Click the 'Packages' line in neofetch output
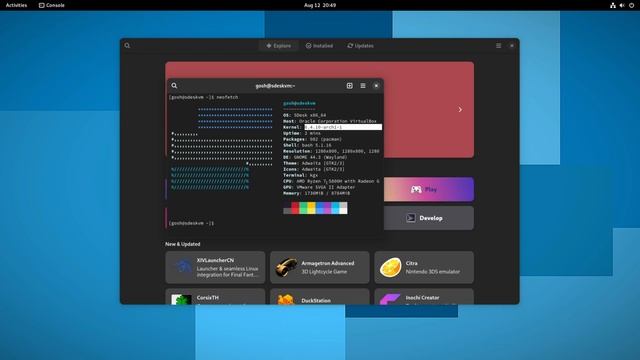The height and width of the screenshot is (360, 640). tap(313, 139)
